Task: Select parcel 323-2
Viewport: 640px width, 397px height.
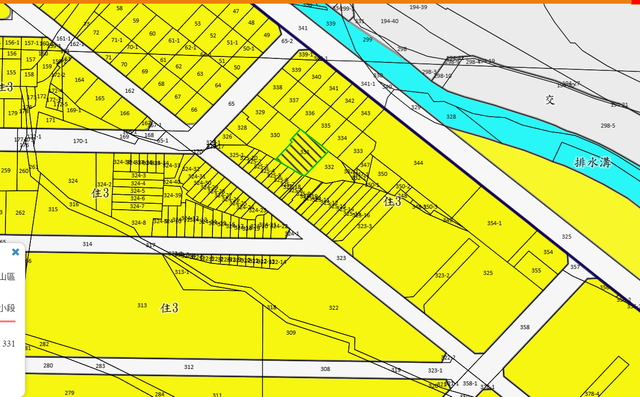Action: 442,275
